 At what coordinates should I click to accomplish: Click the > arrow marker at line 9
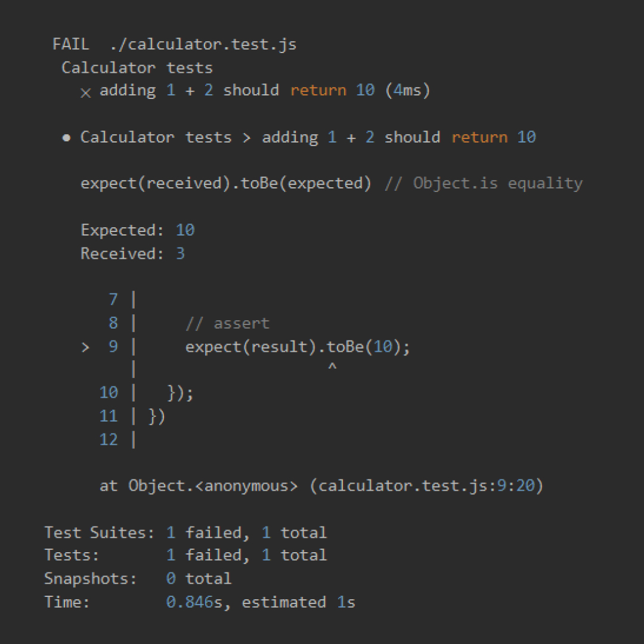coord(85,346)
